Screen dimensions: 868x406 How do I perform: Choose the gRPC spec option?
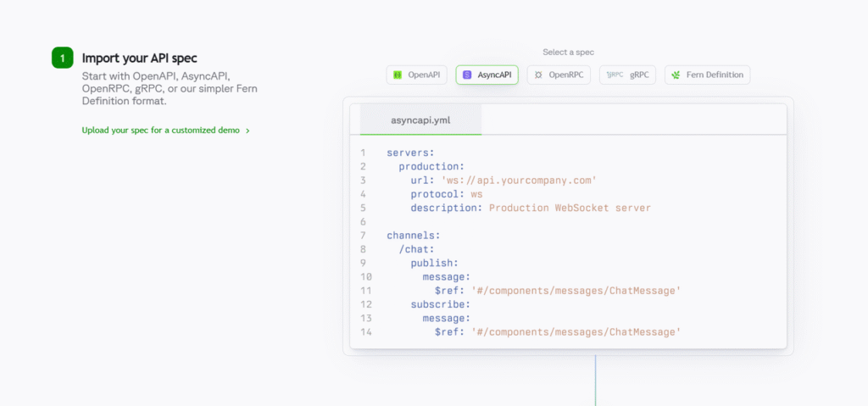pos(626,75)
